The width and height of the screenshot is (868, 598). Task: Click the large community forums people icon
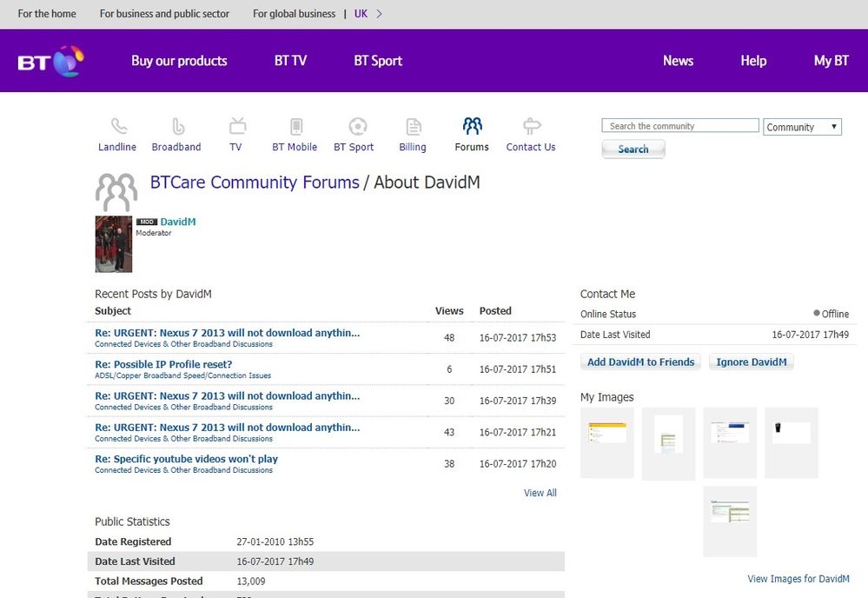[116, 192]
